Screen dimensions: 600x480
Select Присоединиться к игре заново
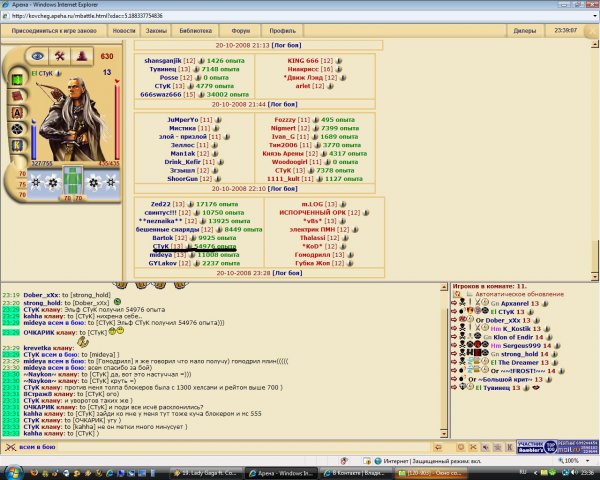click(x=54, y=31)
